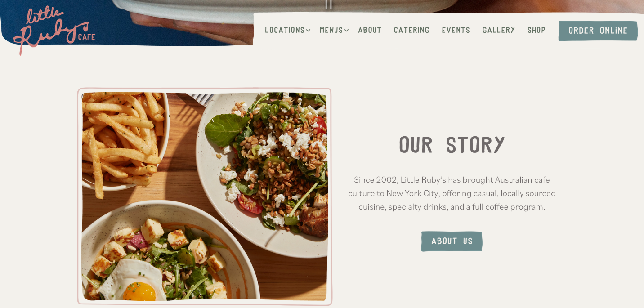Click the grain salad plate in the photo
The width and height of the screenshot is (644, 308).
point(263,173)
